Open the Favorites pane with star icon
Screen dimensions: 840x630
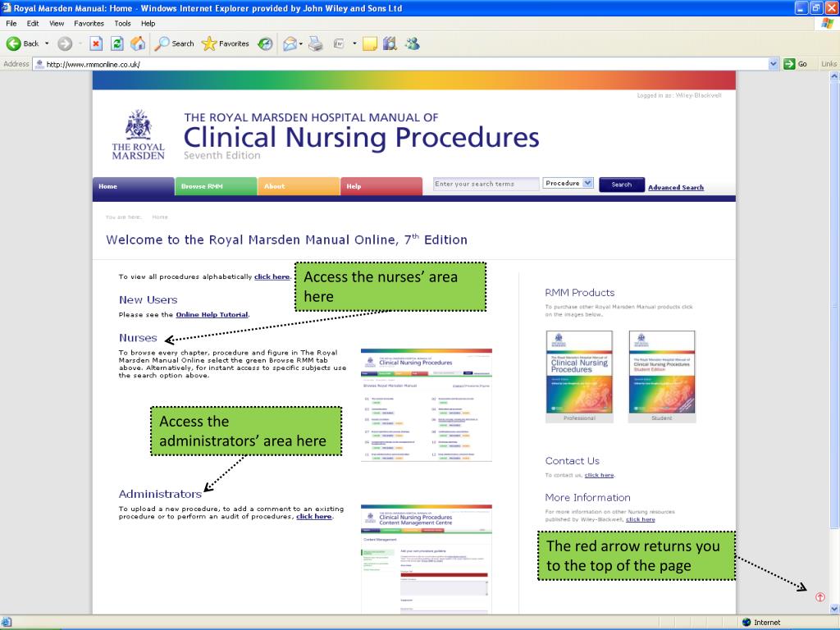pyautogui.click(x=225, y=43)
